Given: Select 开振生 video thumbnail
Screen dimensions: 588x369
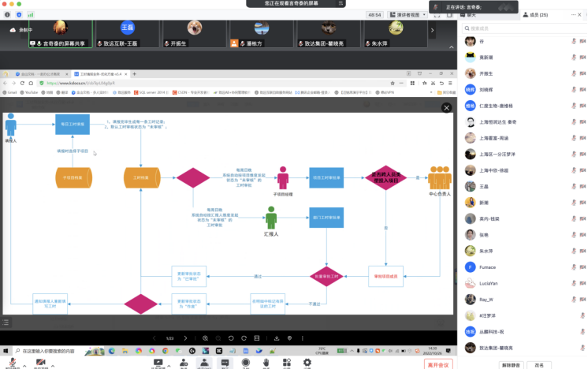Looking at the screenshot, I should click(x=194, y=34).
